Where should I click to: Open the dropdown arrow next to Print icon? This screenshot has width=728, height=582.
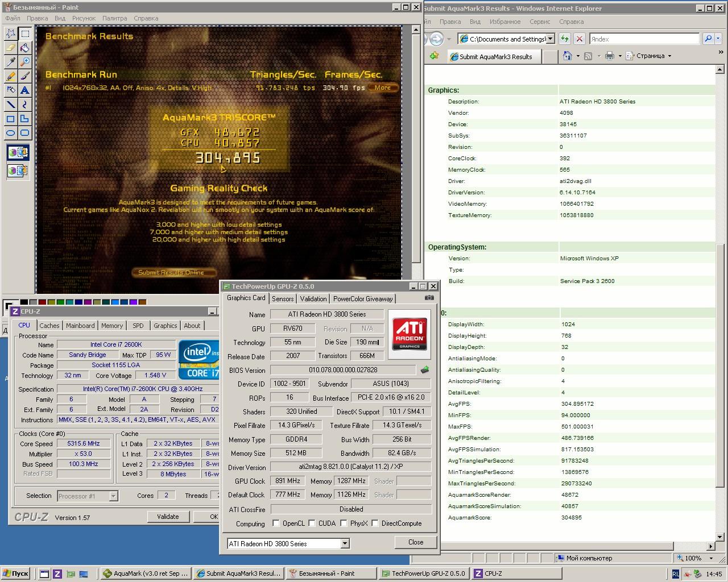[x=620, y=56]
